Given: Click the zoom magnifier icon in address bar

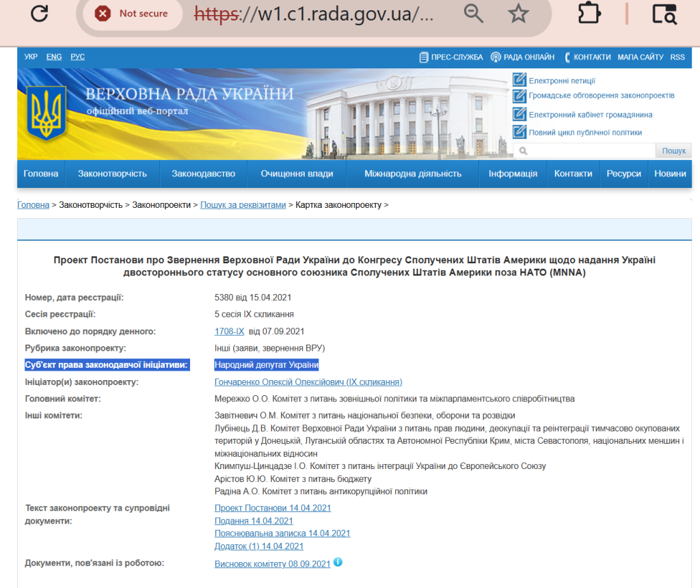Looking at the screenshot, I should pos(473,14).
